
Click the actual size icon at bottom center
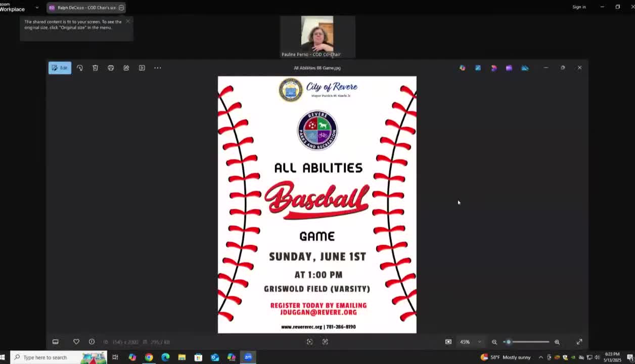click(325, 342)
